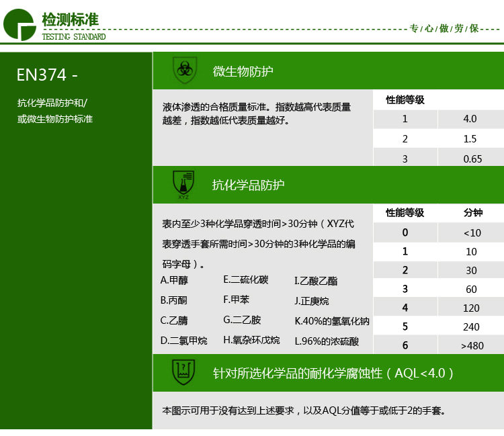
Task: Click the value 1.5 cell
Action: [470, 139]
